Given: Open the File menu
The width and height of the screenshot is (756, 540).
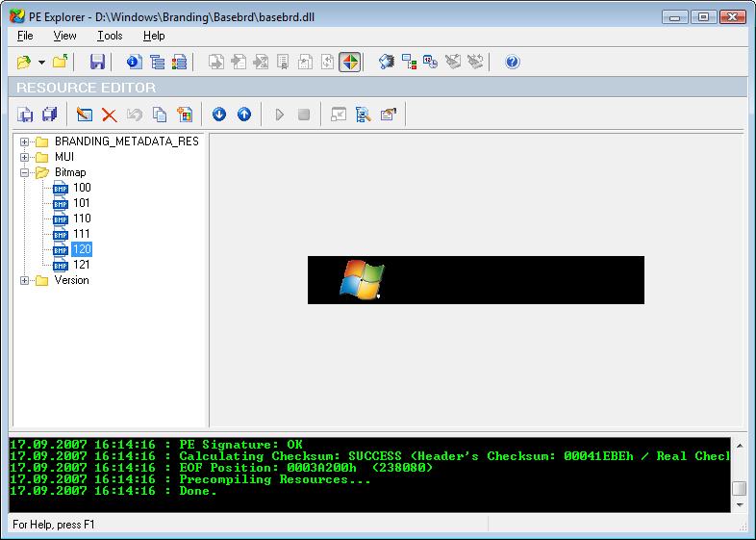Looking at the screenshot, I should click(25, 36).
